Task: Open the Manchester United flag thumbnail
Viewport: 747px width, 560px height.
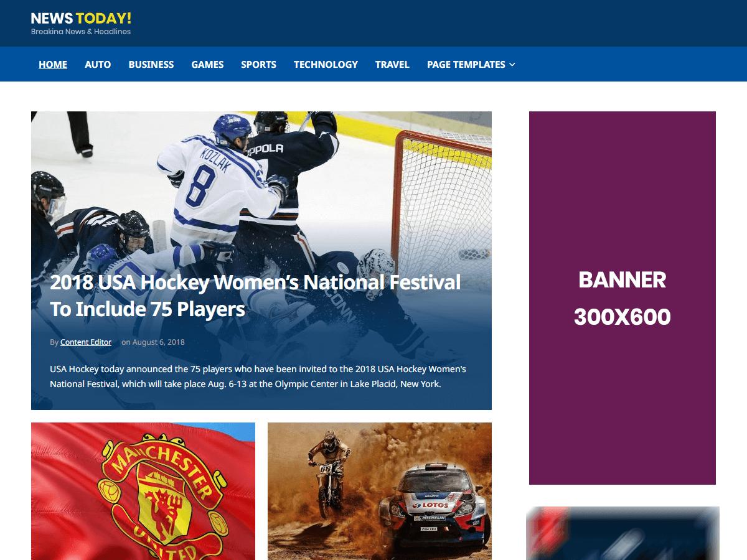Action: 143,492
